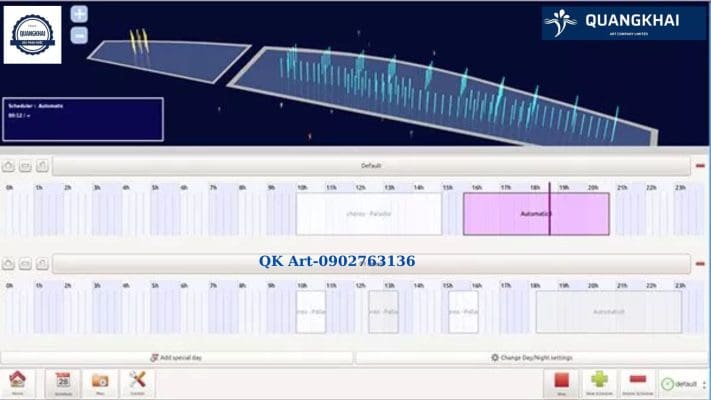Viewport: 711px width, 400px height.
Task: Open the Play folder section
Action: pyautogui.click(x=100, y=383)
